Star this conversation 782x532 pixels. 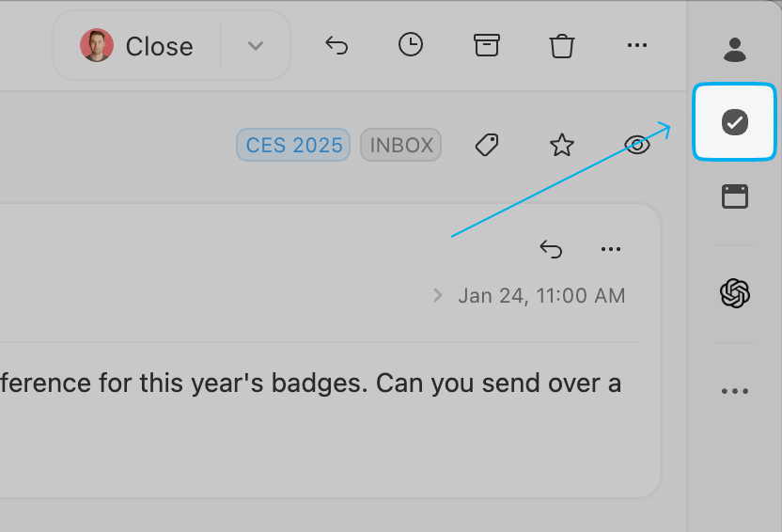point(561,145)
